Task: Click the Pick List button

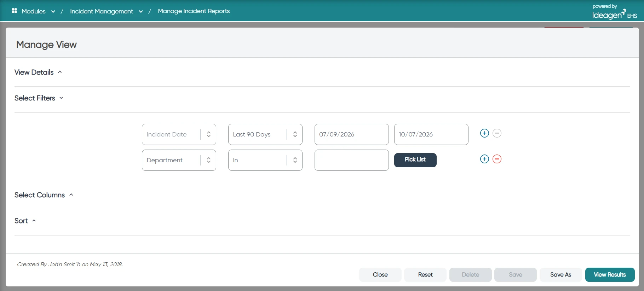Action: click(415, 160)
